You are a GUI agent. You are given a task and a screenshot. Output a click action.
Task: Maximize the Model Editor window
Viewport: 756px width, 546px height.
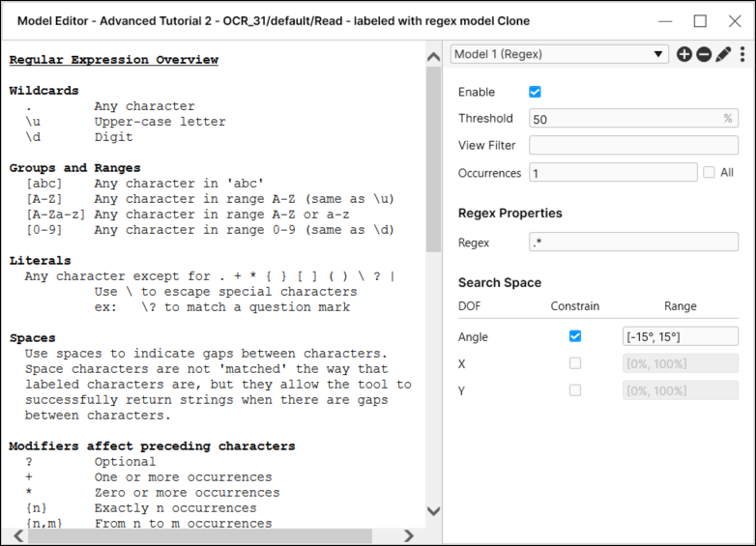point(700,21)
